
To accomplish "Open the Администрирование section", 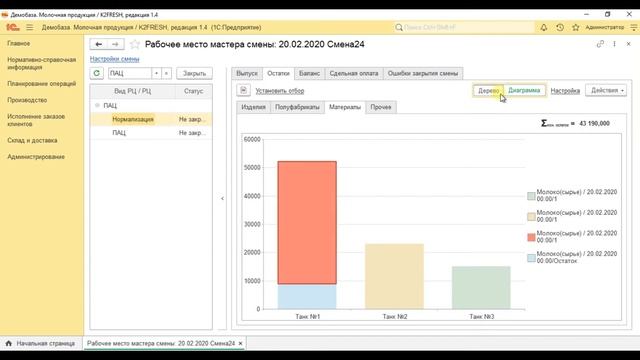I will [x=36, y=157].
